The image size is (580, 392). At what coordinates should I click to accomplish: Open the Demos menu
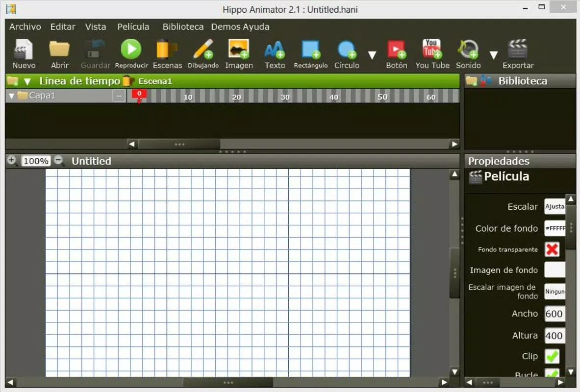pyautogui.click(x=226, y=26)
